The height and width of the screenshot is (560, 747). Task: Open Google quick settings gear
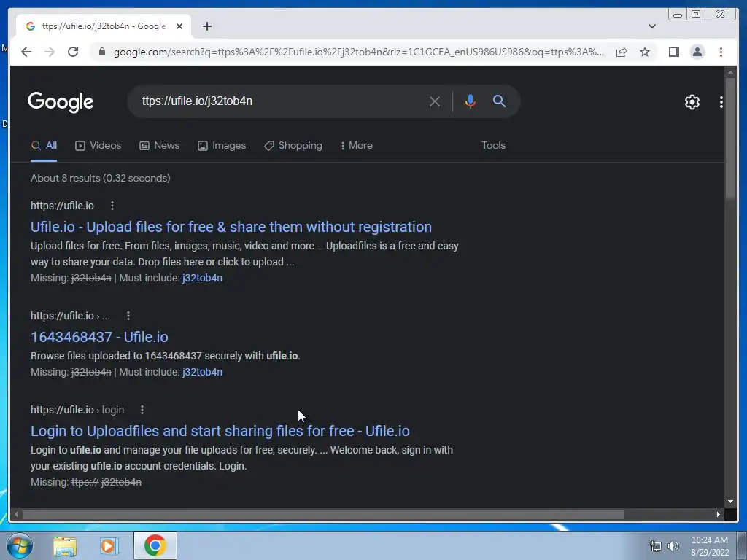pos(692,102)
